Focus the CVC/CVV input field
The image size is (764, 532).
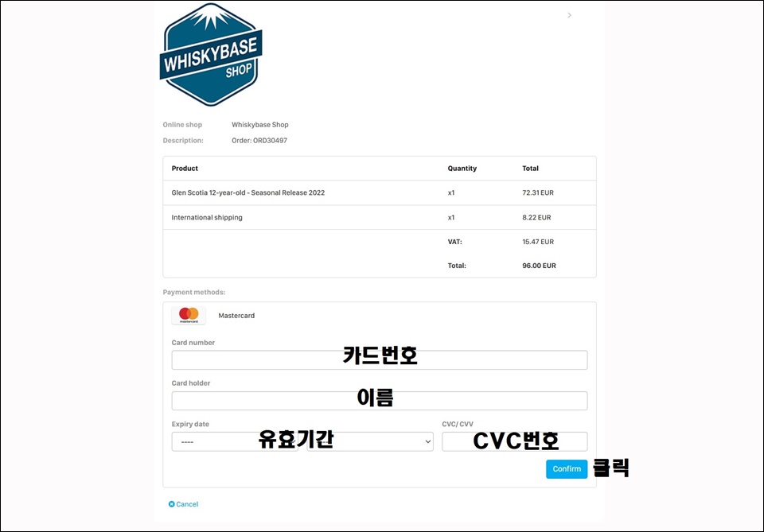pyautogui.click(x=515, y=441)
